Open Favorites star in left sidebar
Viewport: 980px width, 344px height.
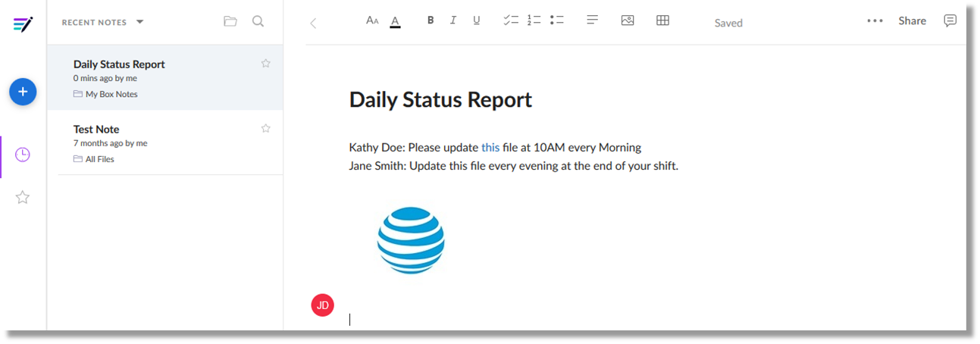tap(23, 197)
